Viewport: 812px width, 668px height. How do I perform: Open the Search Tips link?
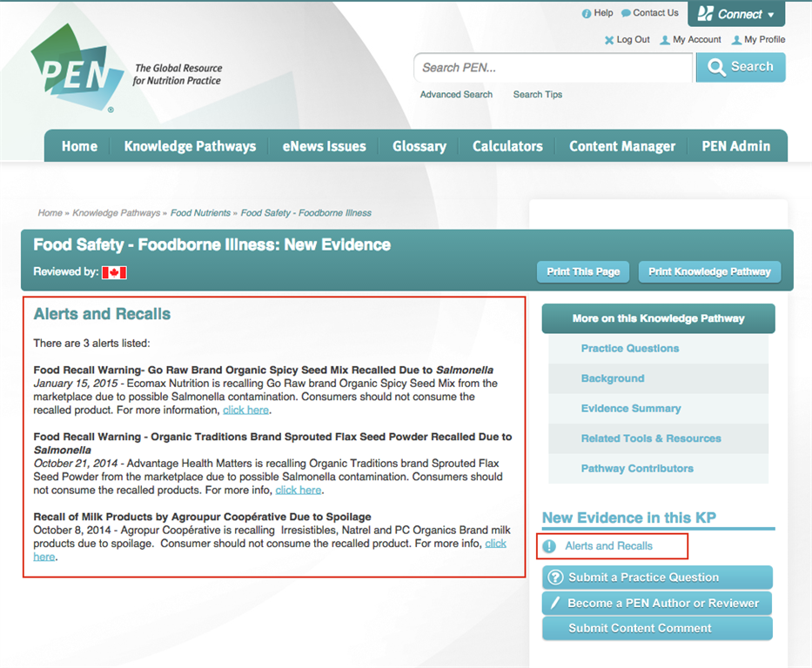pos(538,95)
